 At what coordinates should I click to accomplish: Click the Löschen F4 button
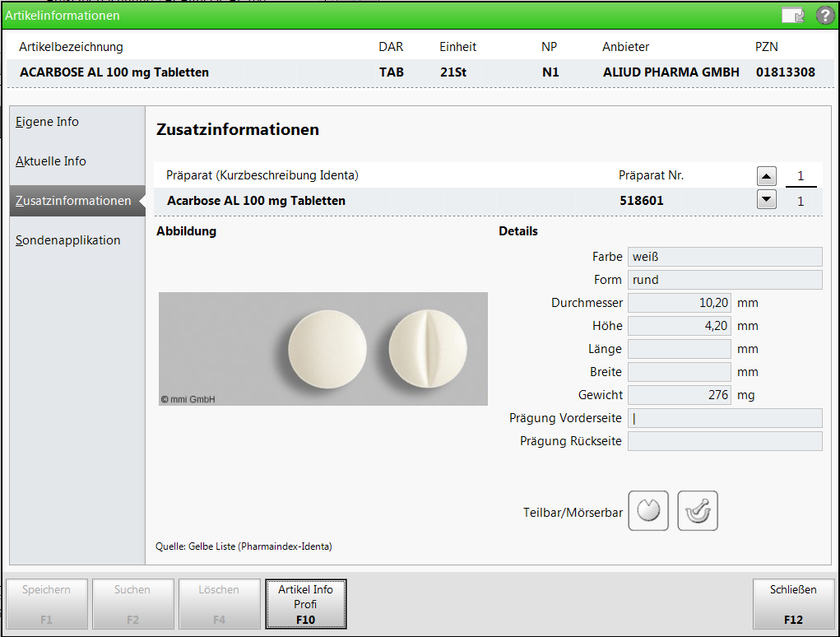point(219,604)
